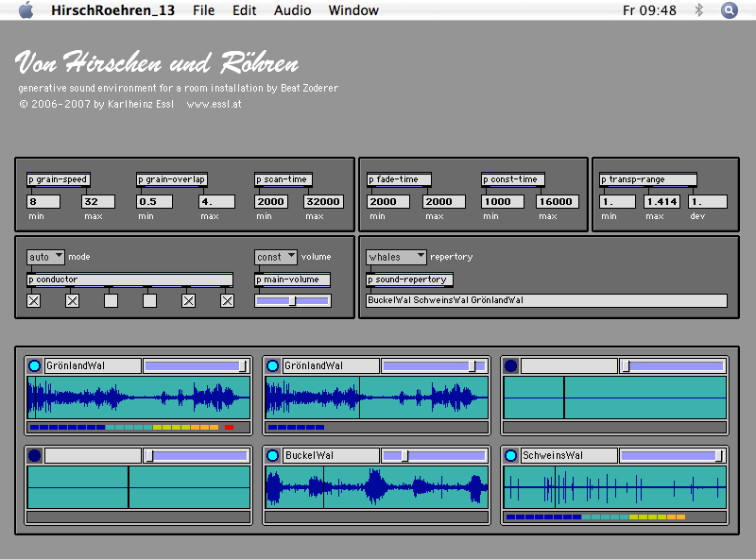Select grain-speed min value 8

click(x=43, y=201)
